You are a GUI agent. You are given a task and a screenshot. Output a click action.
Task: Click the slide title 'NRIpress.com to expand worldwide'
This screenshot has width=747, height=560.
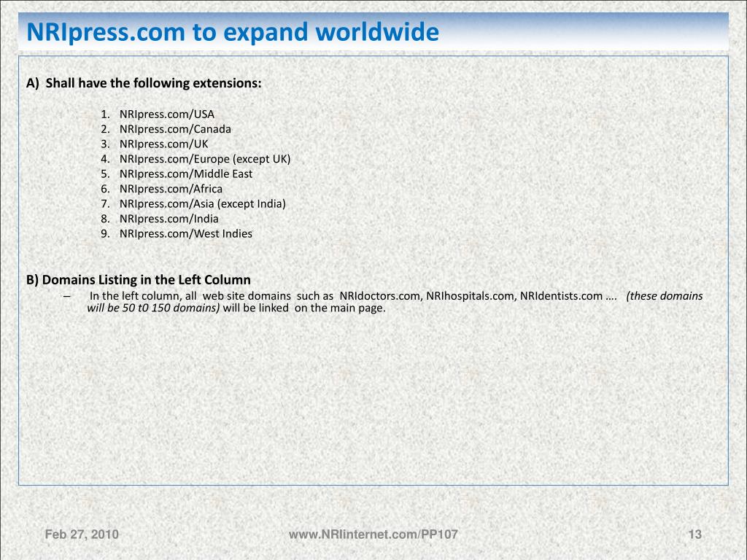point(233,32)
